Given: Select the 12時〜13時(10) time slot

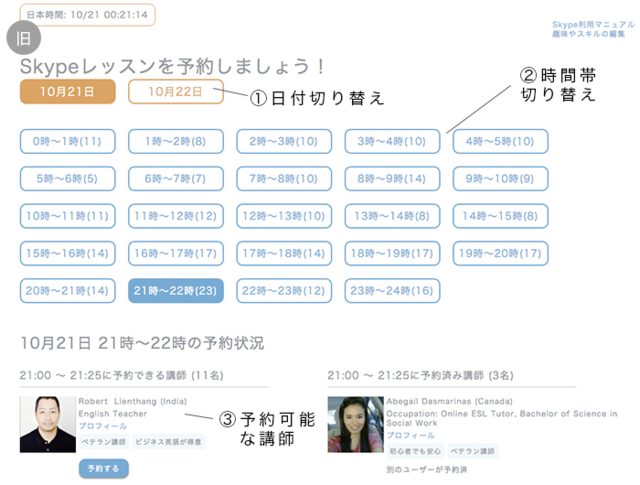Looking at the screenshot, I should coord(284,216).
